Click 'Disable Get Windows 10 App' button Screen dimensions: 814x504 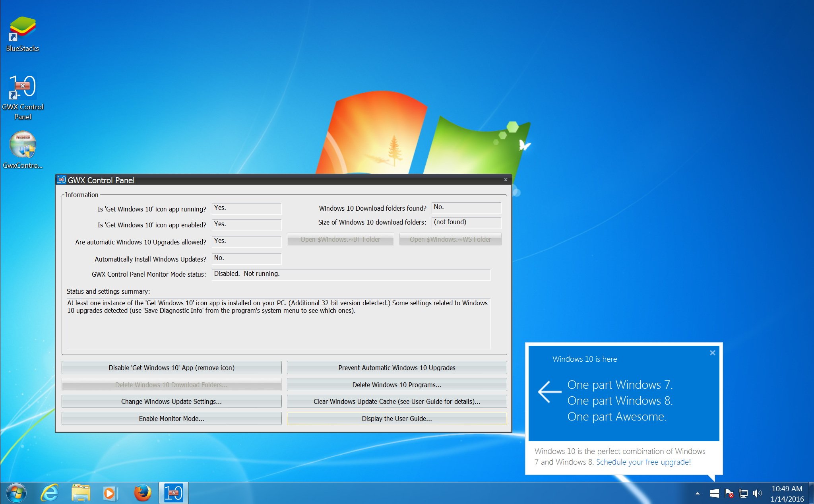(x=171, y=367)
